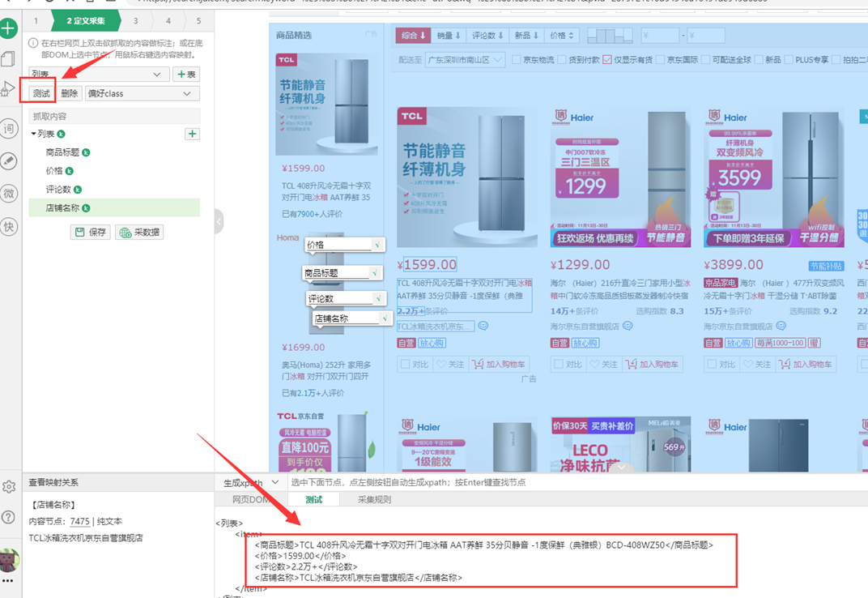Image resolution: width=868 pixels, height=598 pixels.
Task: Select 商品标题 in the tree
Action: pos(62,152)
